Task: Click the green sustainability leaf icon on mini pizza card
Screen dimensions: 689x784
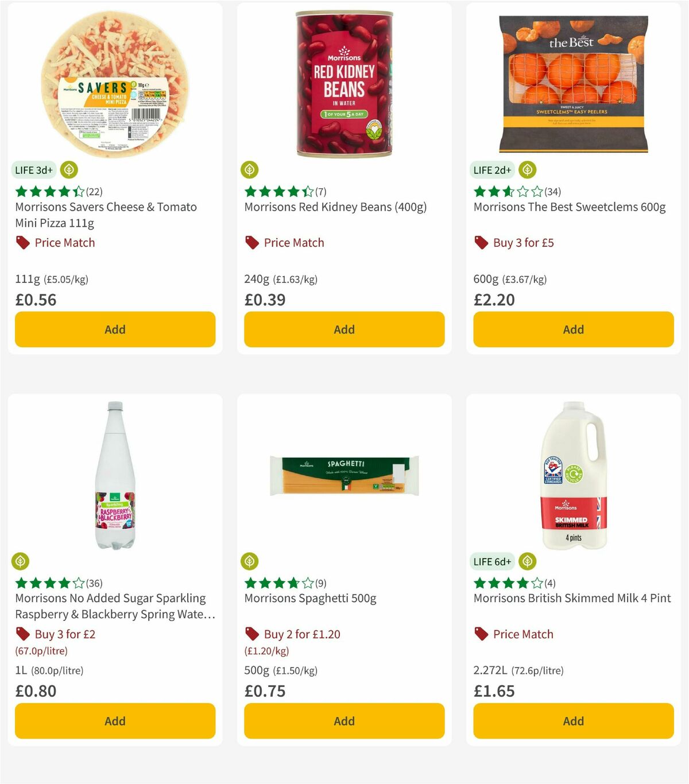Action: [68, 170]
